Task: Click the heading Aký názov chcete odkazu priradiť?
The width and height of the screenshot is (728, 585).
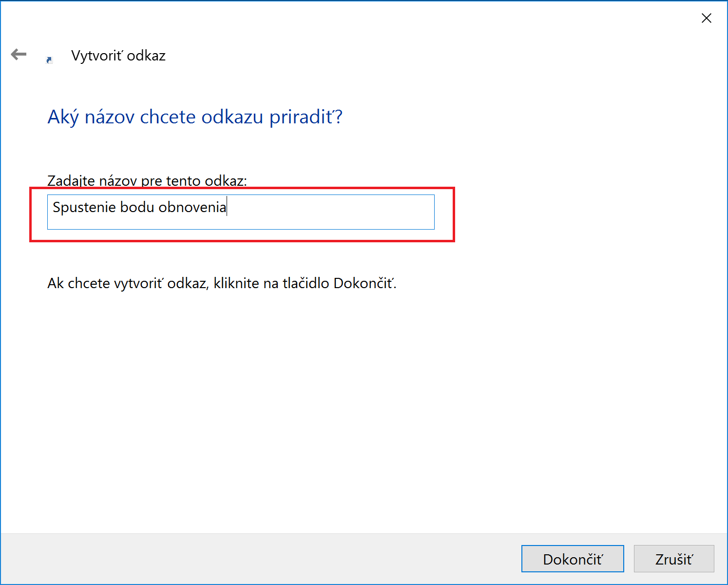Action: (x=195, y=117)
